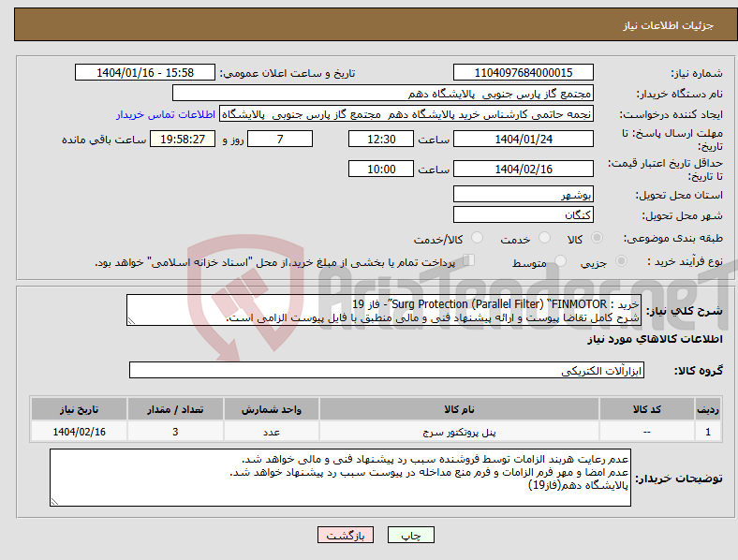
Task: Select the کالا radio button
Action: pos(597,238)
